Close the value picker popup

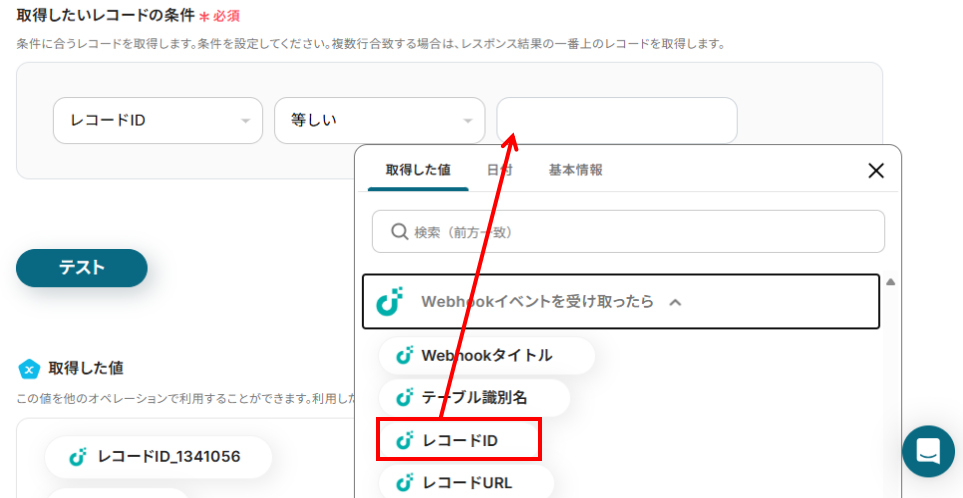click(876, 171)
